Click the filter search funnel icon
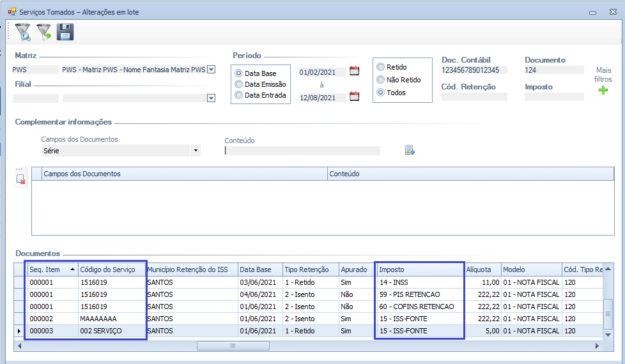The width and height of the screenshot is (625, 364). [x=22, y=32]
